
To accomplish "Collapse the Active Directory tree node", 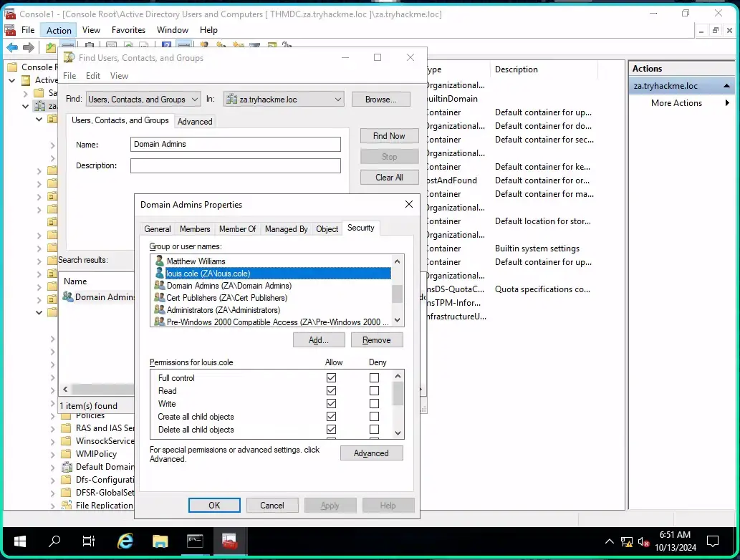I will 11,81.
